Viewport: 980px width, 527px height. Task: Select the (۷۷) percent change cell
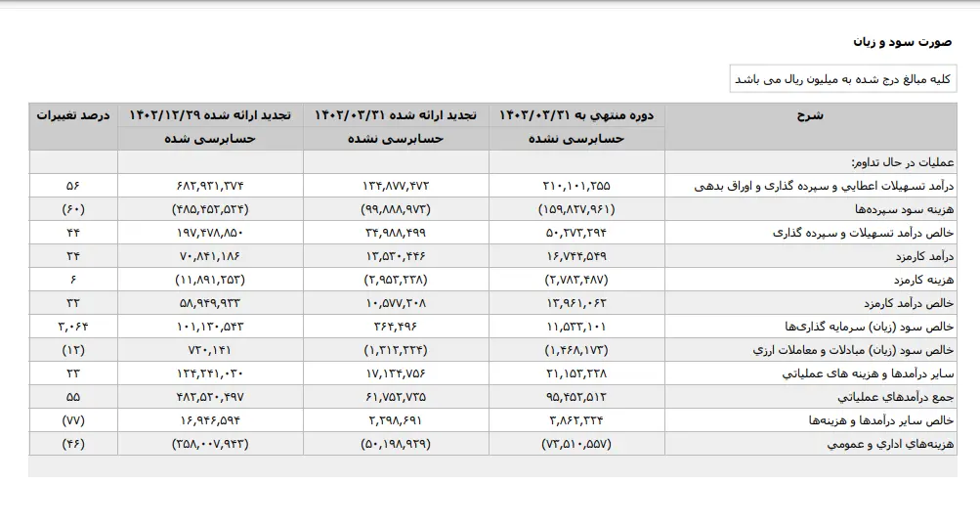click(x=73, y=421)
